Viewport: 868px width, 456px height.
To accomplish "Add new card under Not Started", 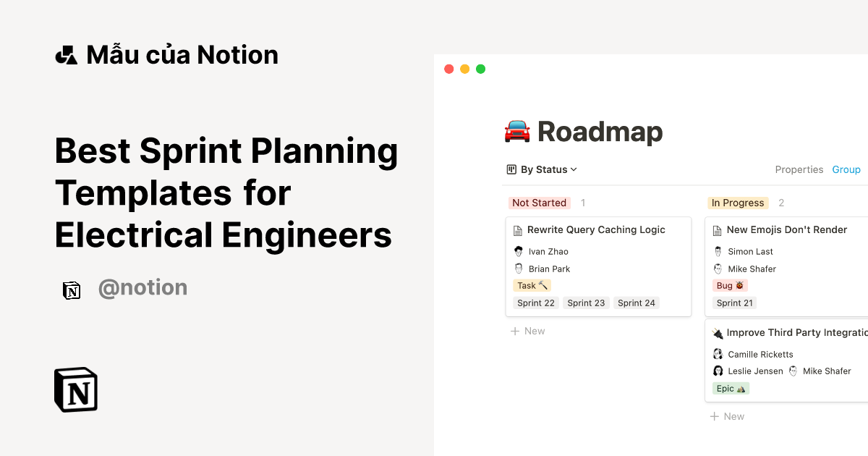I will [x=528, y=331].
